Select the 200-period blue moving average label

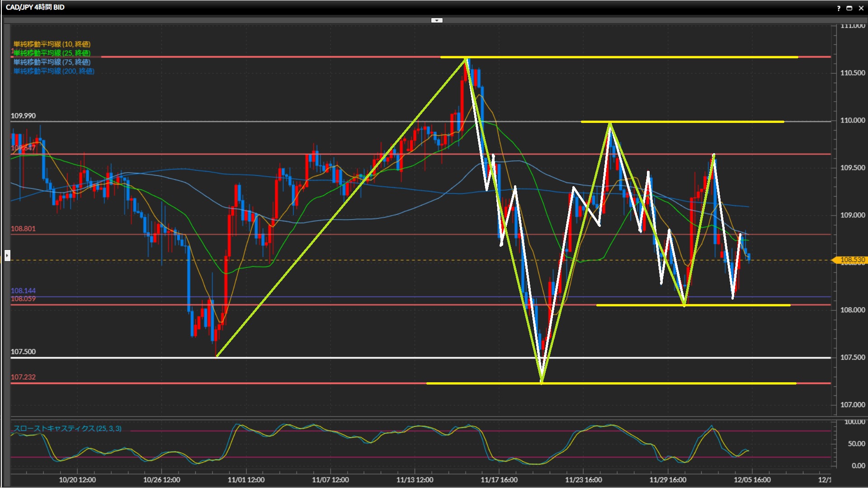click(54, 71)
